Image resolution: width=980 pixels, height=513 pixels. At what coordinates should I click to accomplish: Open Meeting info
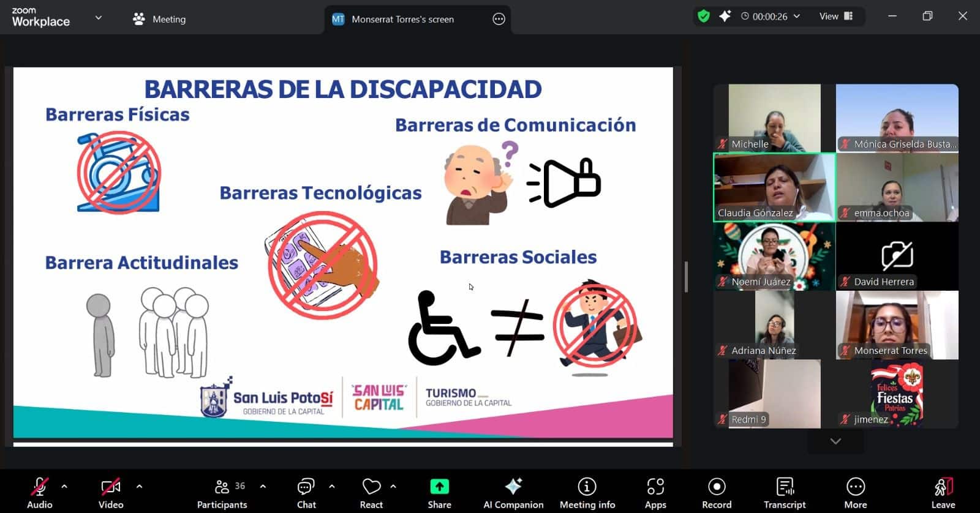pos(587,493)
